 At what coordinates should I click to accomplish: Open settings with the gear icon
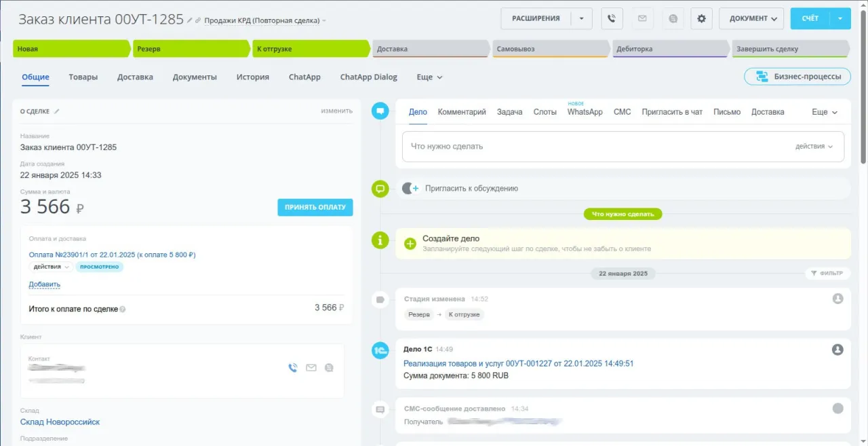pyautogui.click(x=701, y=18)
